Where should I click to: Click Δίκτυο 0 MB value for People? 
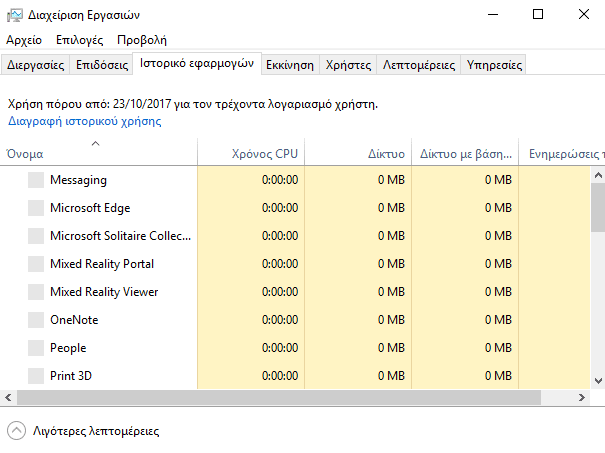tap(391, 348)
